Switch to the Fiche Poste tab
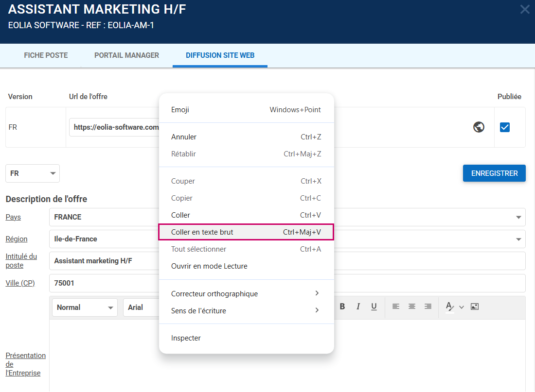 tap(46, 55)
